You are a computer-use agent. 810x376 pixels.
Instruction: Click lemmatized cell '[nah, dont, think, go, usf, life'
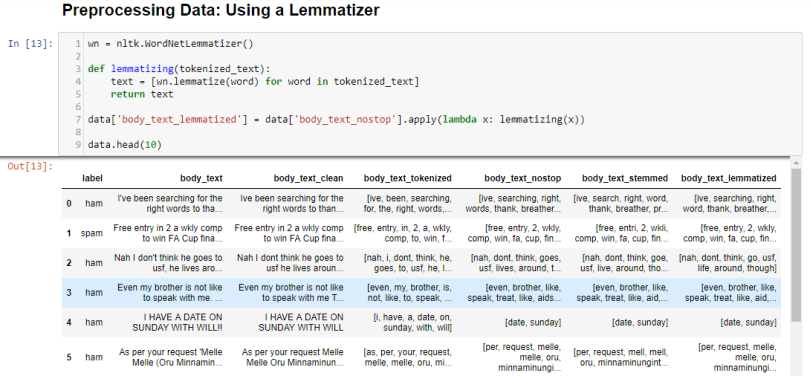tap(727, 263)
